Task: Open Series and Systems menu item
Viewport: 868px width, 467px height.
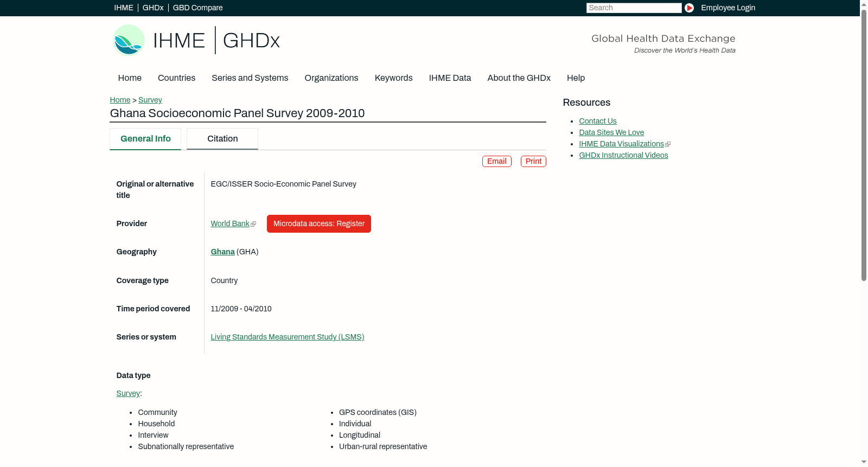Action: click(x=250, y=78)
